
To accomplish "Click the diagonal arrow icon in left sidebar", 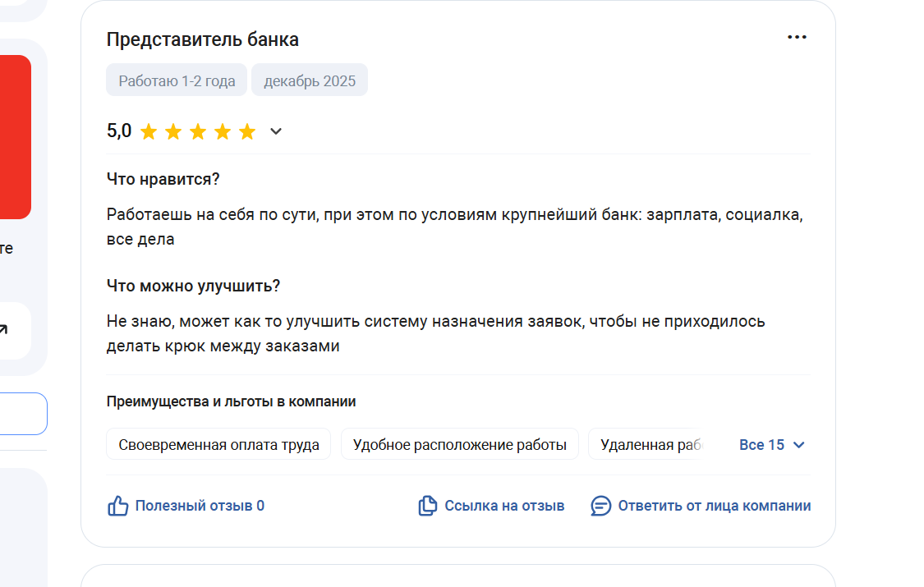I will click(3, 330).
